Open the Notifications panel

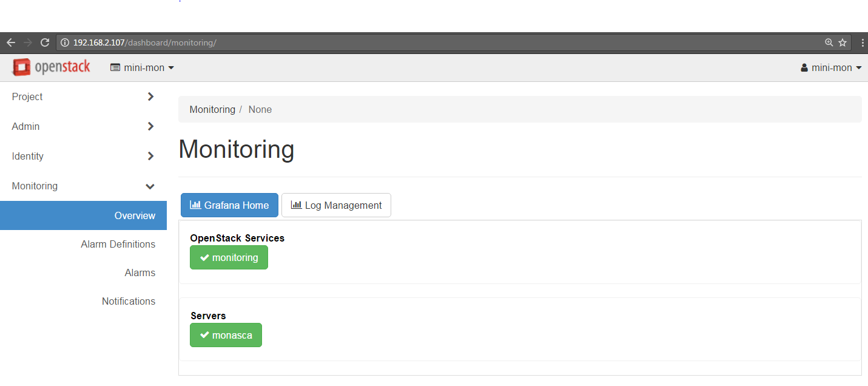point(129,301)
